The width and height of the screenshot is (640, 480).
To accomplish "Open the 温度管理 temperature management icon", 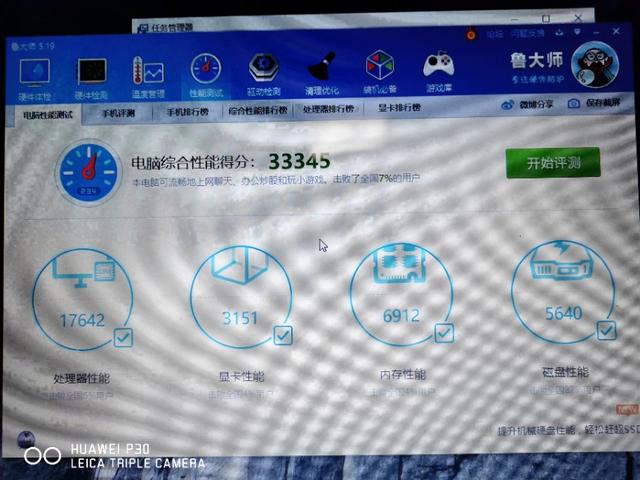I will point(148,71).
